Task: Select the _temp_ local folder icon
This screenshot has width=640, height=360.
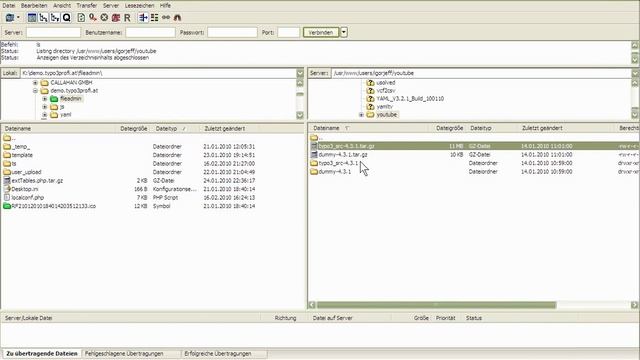Action: pos(7,147)
